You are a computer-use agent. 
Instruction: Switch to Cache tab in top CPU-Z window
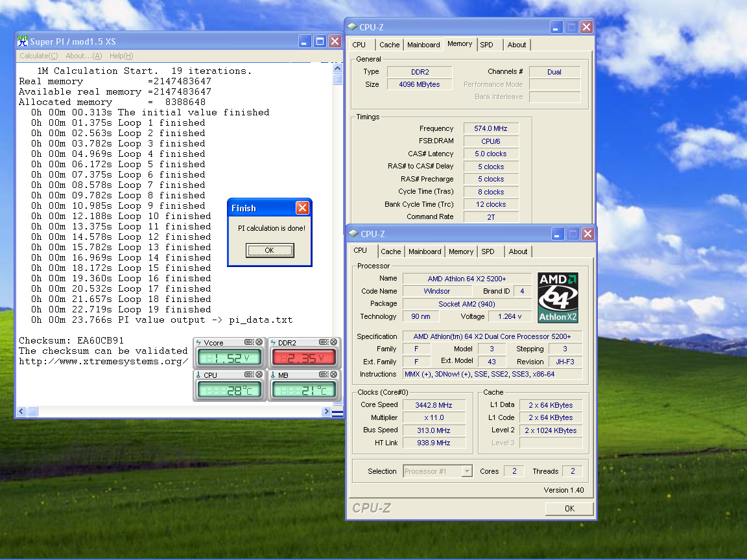pos(389,45)
